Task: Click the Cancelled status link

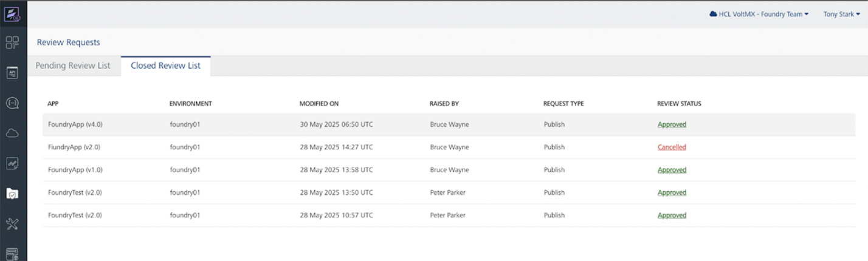Action: 672,147
